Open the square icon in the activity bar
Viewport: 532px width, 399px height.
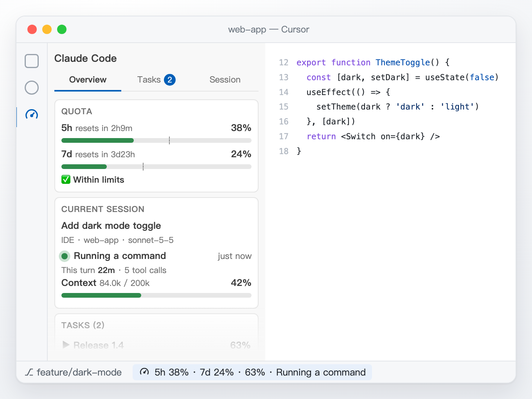(x=32, y=61)
